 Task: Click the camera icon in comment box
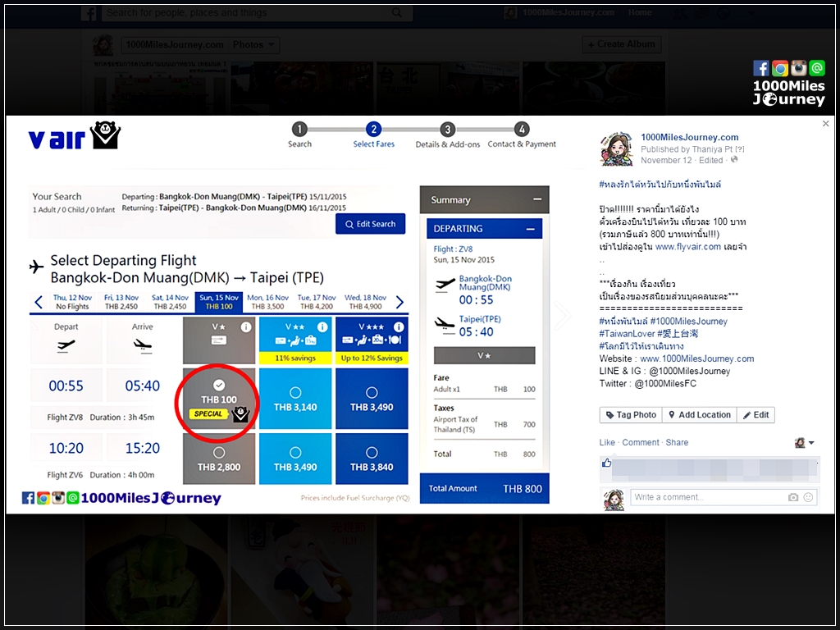(793, 497)
